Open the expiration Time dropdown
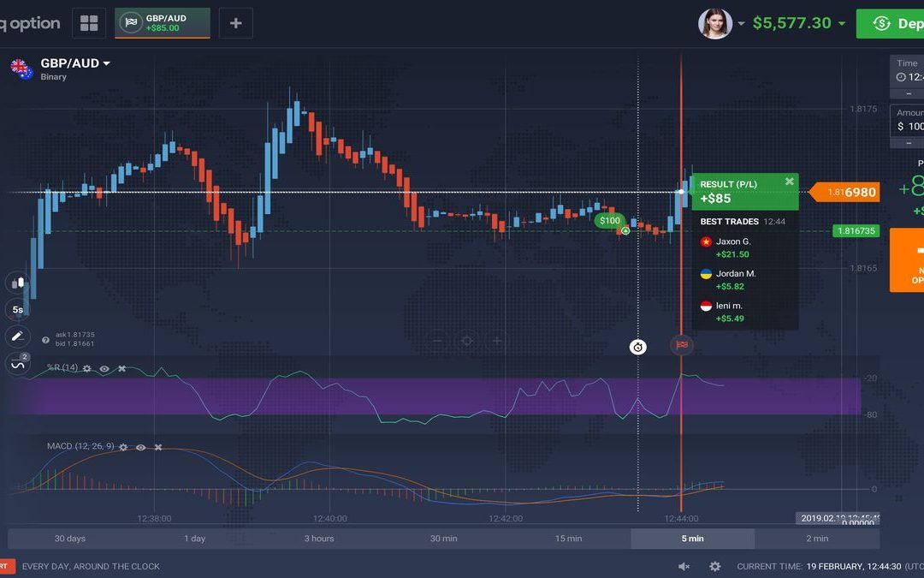 pos(912,74)
